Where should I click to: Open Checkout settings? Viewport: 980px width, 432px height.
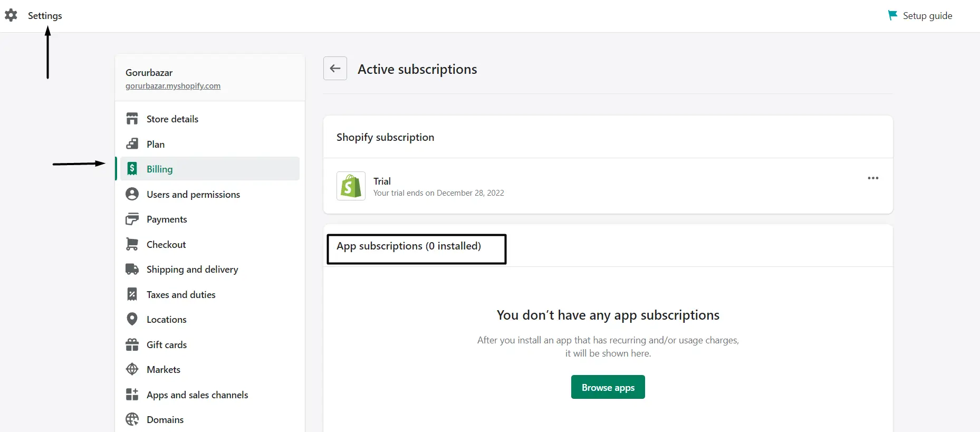(210, 244)
